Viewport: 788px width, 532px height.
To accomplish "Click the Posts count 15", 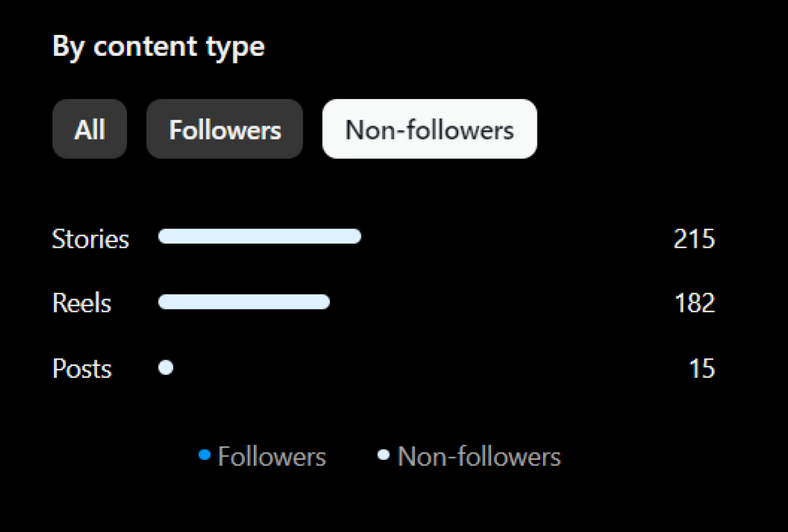I will tap(702, 368).
